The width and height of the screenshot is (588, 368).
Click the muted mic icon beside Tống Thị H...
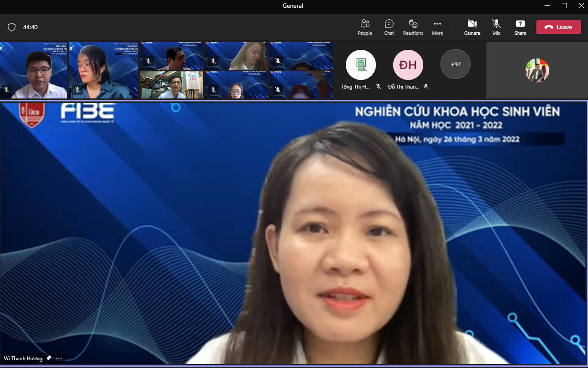(379, 86)
